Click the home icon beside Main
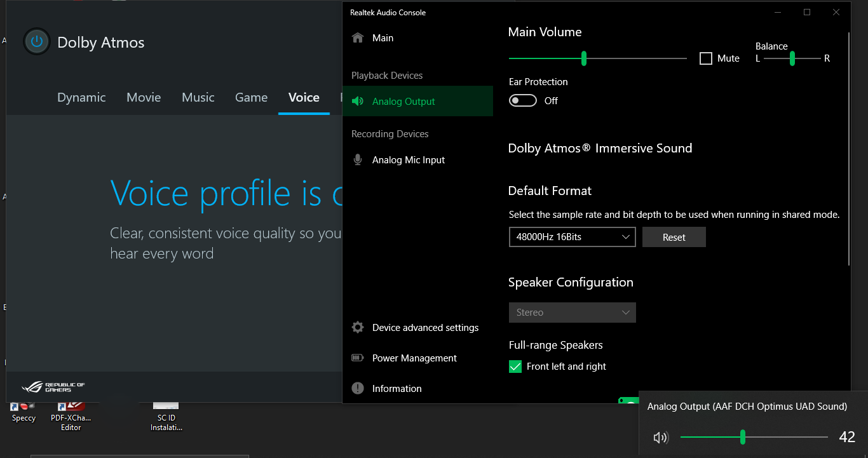The image size is (868, 458). click(358, 37)
